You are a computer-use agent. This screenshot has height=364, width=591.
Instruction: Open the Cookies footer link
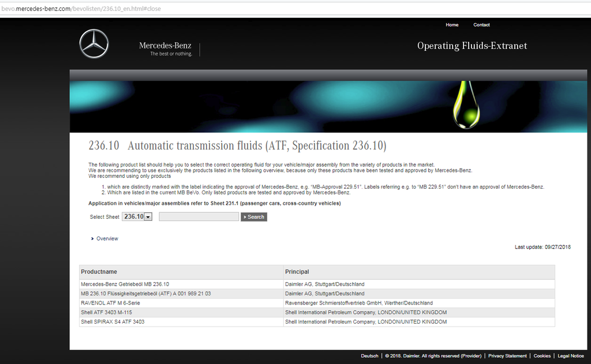tap(542, 356)
